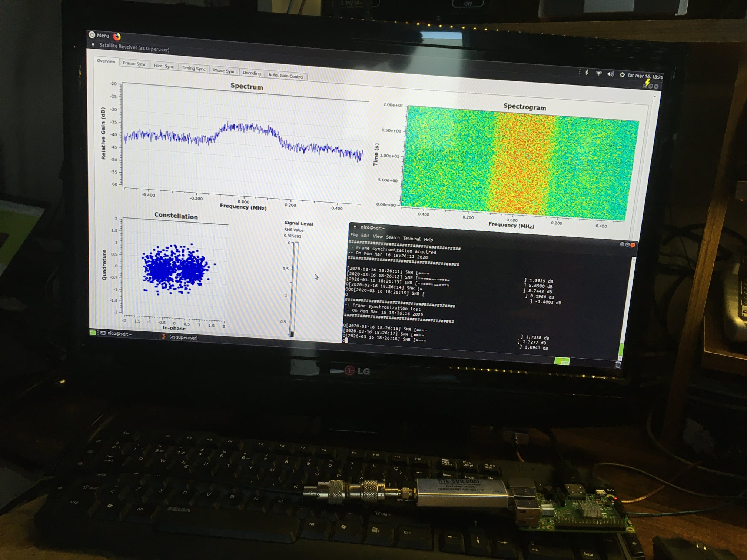Click the Bluetooth tray icon
This screenshot has height=560, width=747.
click(x=587, y=72)
